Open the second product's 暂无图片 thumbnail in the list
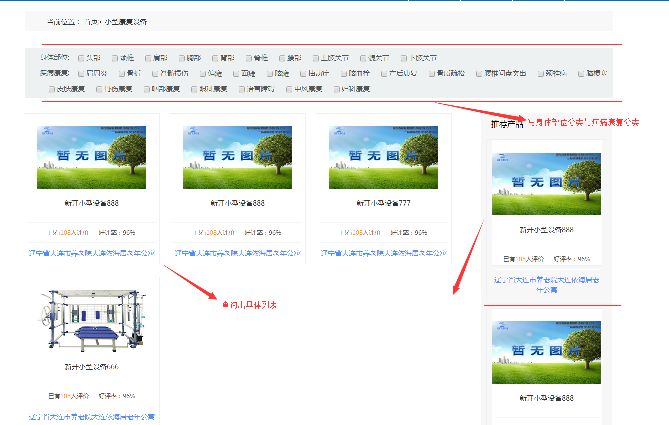This screenshot has height=425, width=669. (237, 158)
